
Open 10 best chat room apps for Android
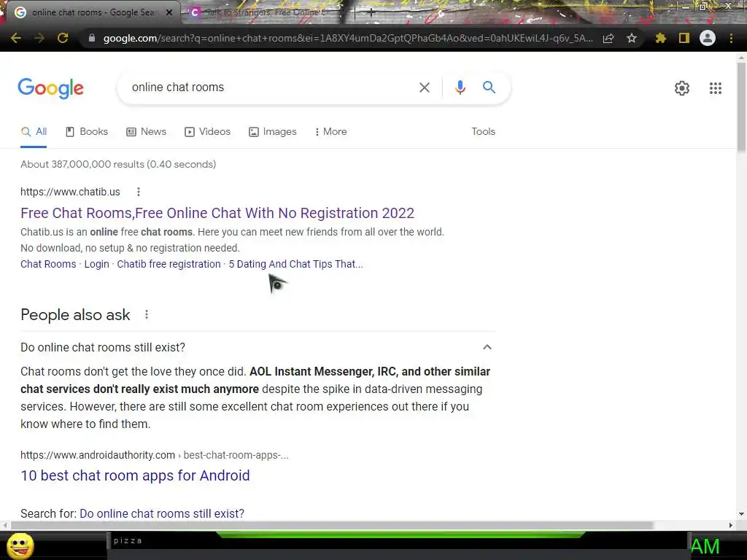[x=135, y=475]
